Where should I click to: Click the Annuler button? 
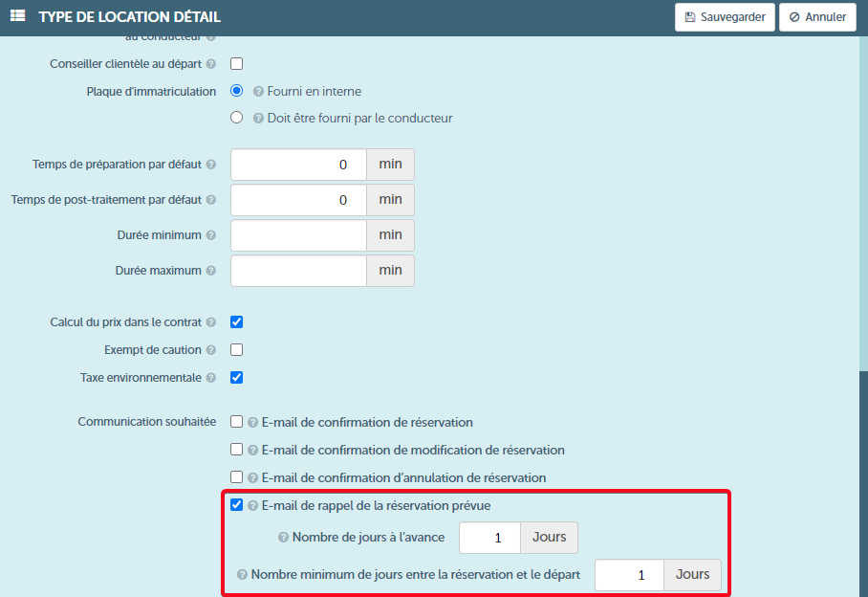coord(817,16)
